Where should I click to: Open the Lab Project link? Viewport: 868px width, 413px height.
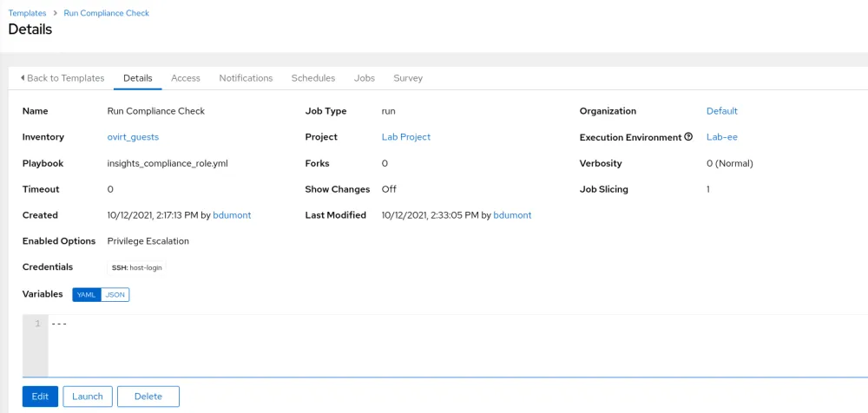pos(405,137)
